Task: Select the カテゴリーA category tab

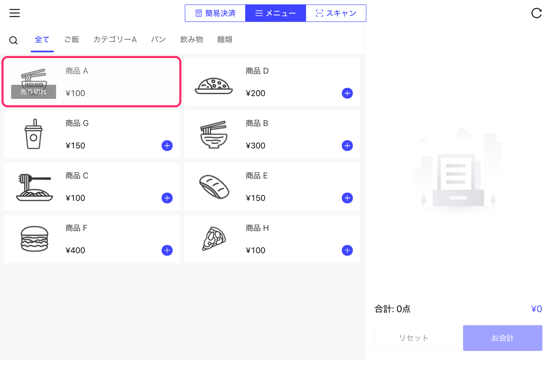Action: pyautogui.click(x=115, y=39)
